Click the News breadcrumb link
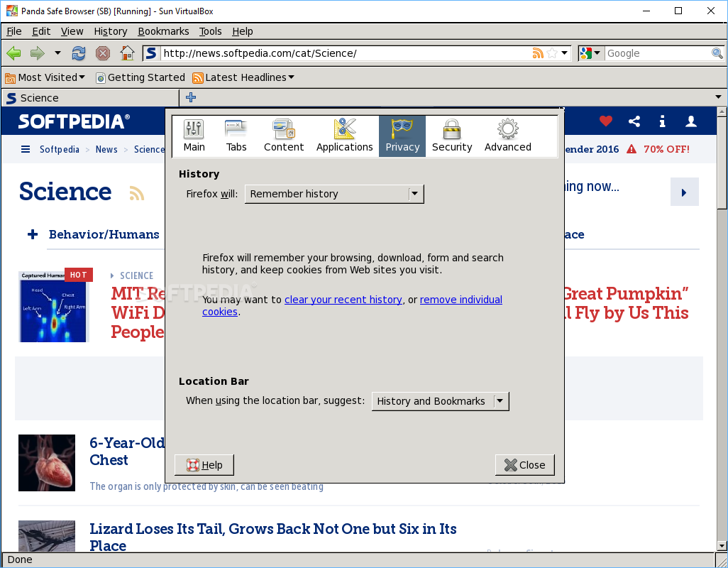 pyautogui.click(x=106, y=149)
